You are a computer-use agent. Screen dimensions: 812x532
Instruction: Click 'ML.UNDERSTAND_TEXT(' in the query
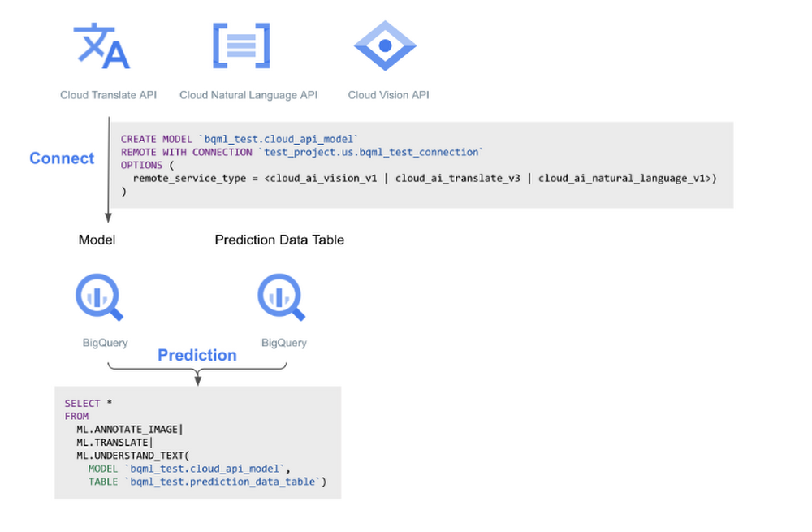click(x=133, y=456)
